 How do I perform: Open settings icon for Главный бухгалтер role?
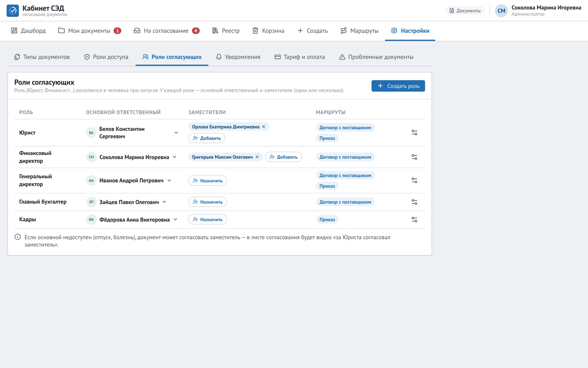tap(414, 202)
